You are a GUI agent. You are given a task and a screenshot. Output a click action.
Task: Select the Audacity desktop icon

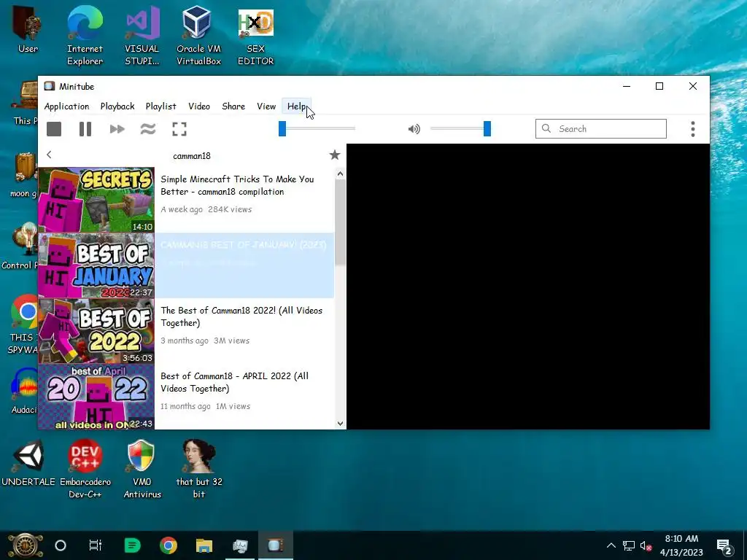(x=24, y=391)
